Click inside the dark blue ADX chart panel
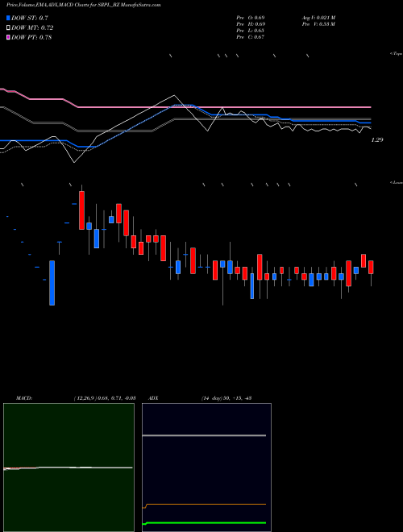Screen dimensions: 403x532 206,468
